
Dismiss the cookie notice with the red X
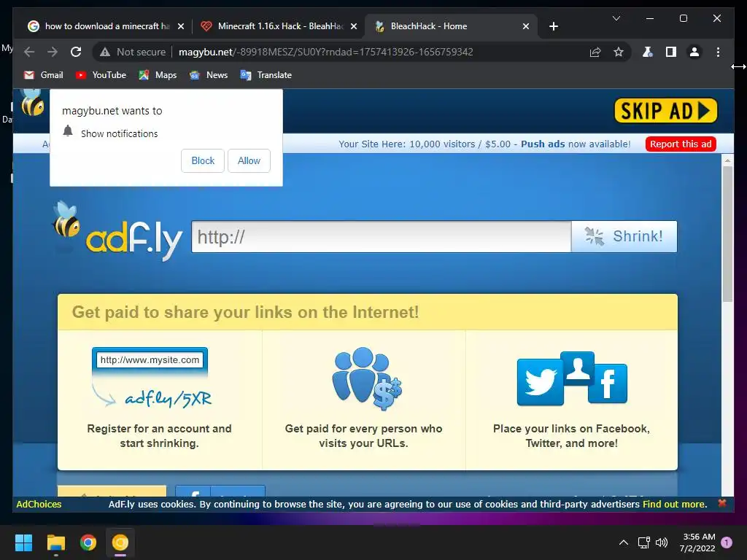coord(722,503)
